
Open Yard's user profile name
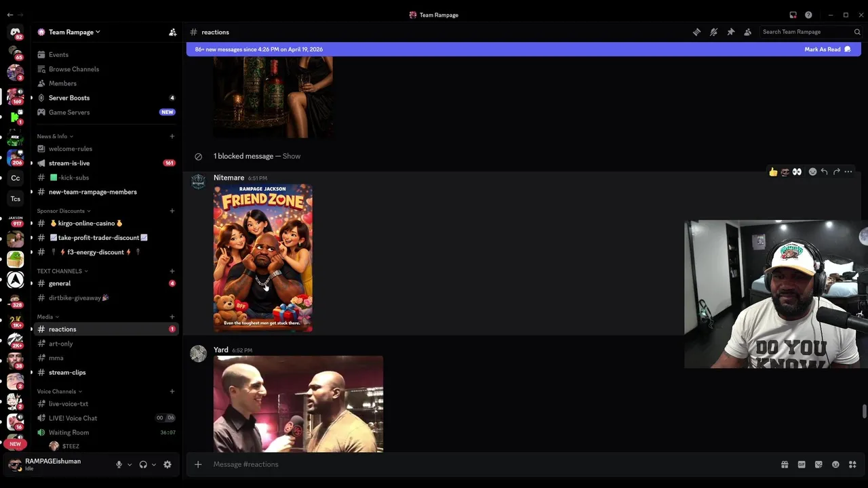(x=221, y=350)
